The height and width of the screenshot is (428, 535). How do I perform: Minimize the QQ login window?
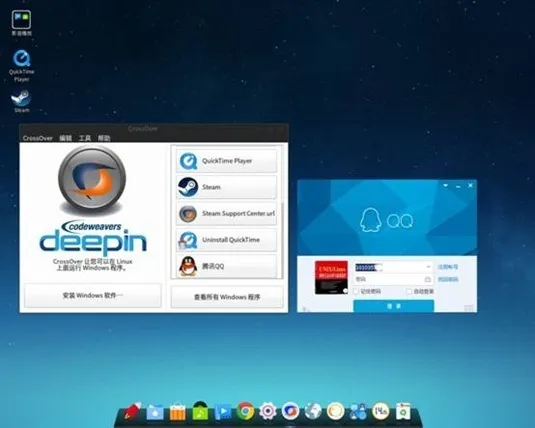coord(458,186)
